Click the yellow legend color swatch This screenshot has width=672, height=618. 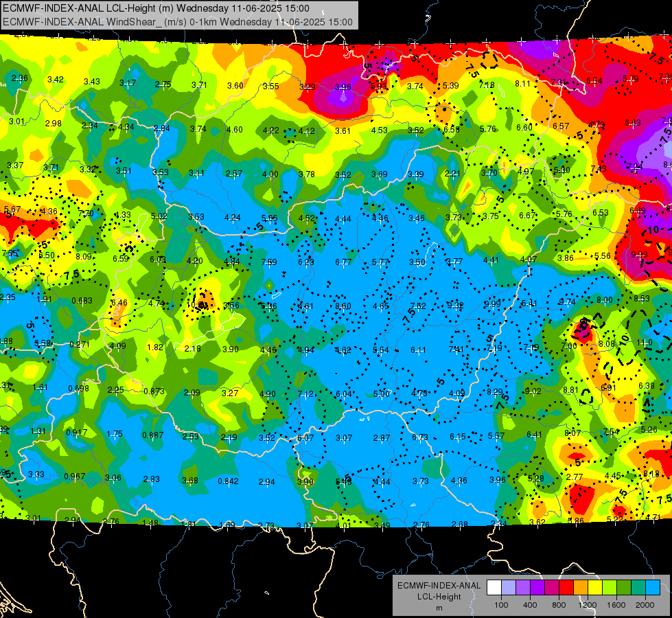[x=595, y=588]
